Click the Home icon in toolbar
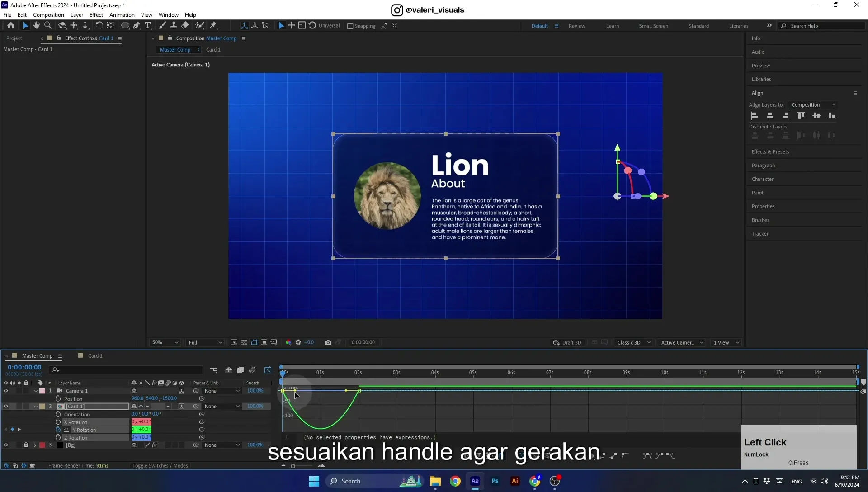 coord(11,26)
